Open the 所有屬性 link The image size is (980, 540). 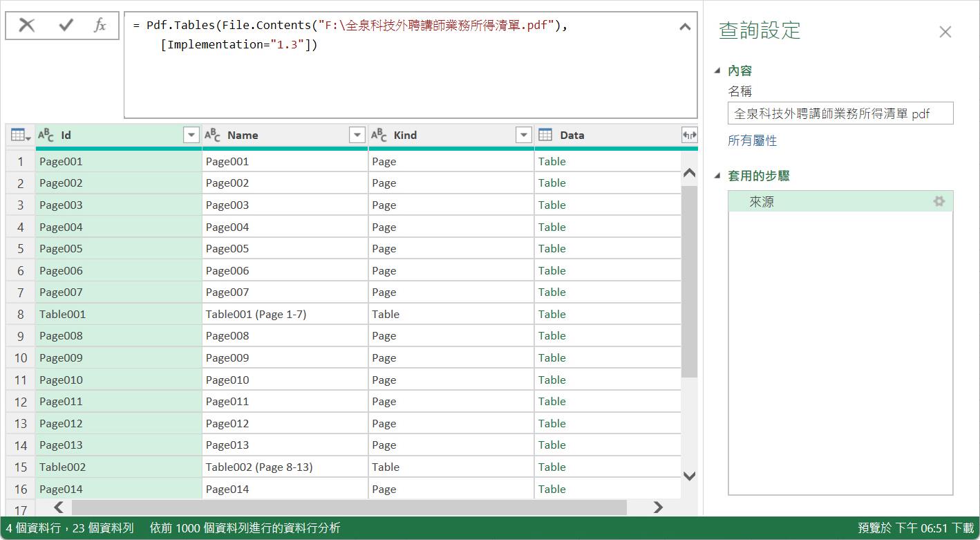coord(752,140)
